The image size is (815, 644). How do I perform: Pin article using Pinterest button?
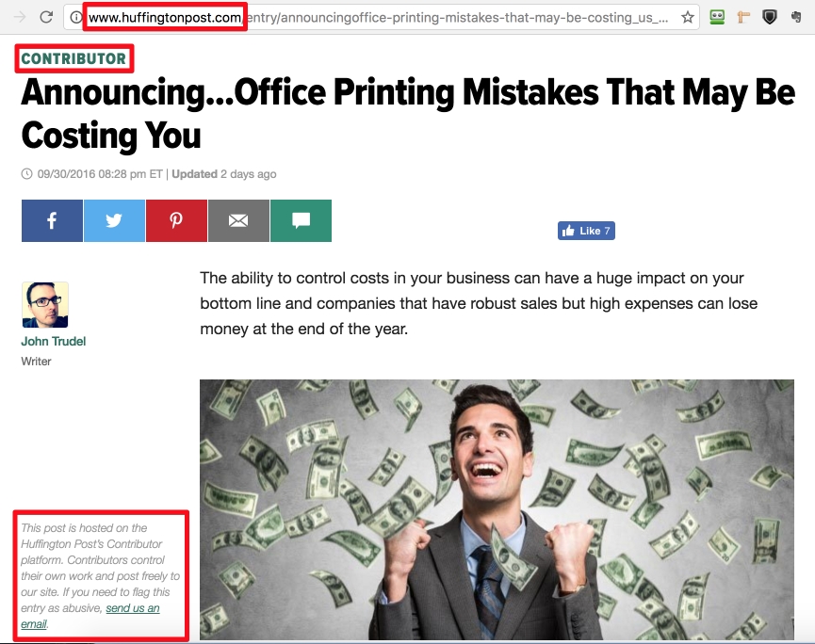177,220
